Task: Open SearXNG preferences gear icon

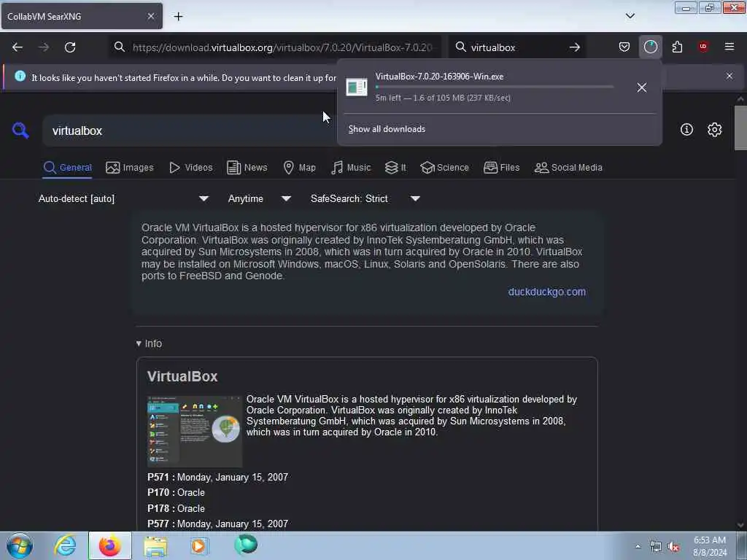Action: pos(714,130)
